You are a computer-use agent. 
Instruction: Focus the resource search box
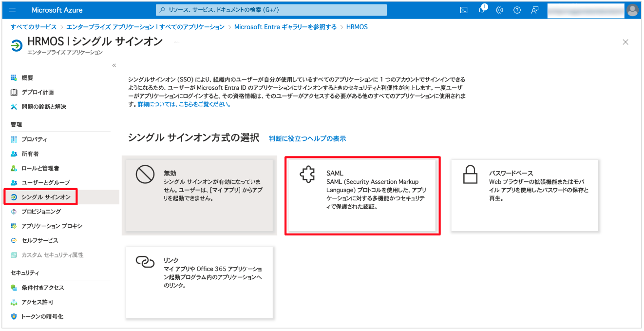point(271,10)
